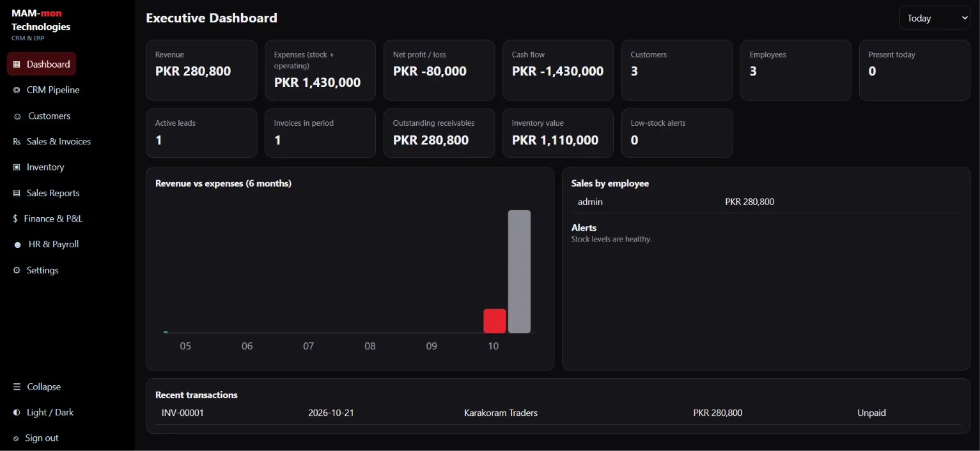The height and width of the screenshot is (451, 980).
Task: Click the Low-stock alerts card
Action: click(x=677, y=133)
